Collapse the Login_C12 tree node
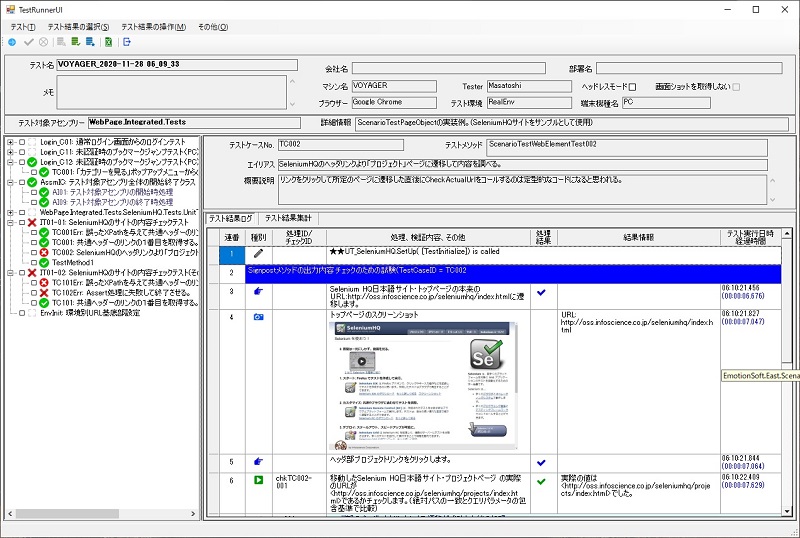 tap(10, 162)
